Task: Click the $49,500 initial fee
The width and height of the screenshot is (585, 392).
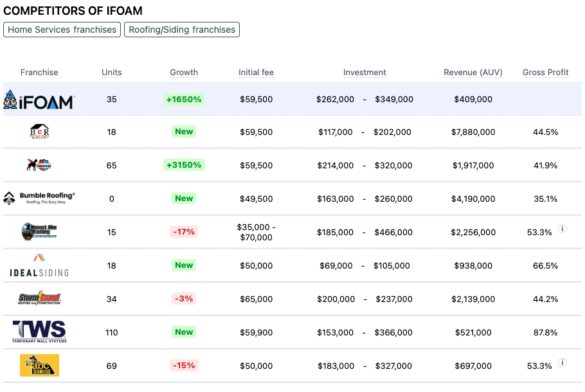Action: [x=256, y=199]
